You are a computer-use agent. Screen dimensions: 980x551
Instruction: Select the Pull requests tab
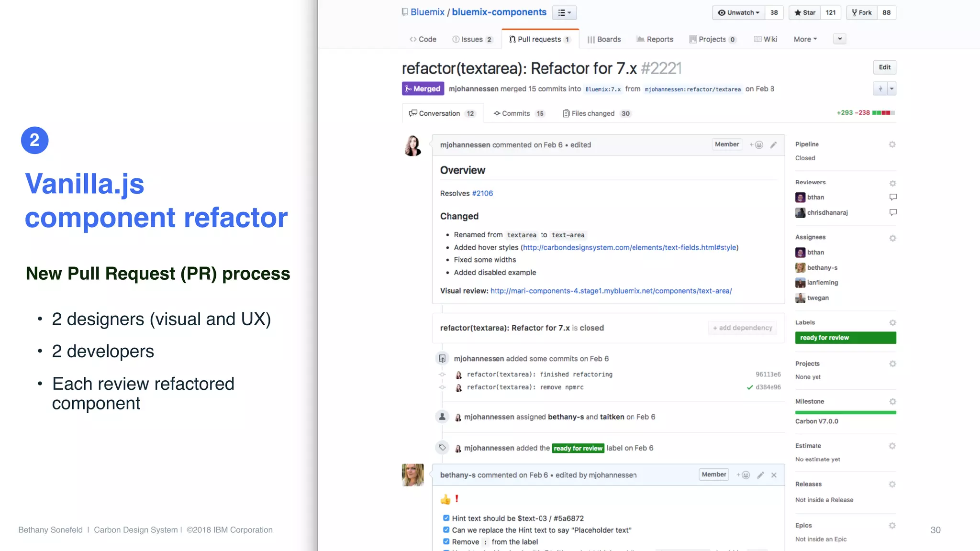click(x=540, y=39)
